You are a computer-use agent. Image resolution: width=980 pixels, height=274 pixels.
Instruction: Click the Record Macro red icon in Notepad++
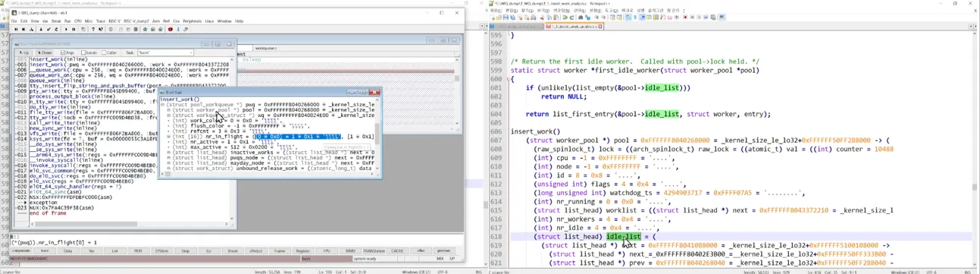coord(685,17)
